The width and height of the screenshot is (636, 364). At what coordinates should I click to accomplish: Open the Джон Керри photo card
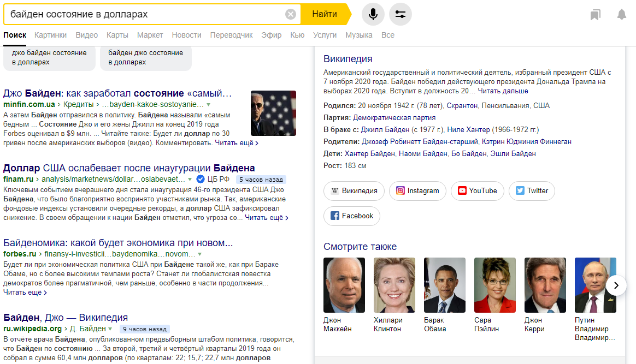[x=545, y=285]
